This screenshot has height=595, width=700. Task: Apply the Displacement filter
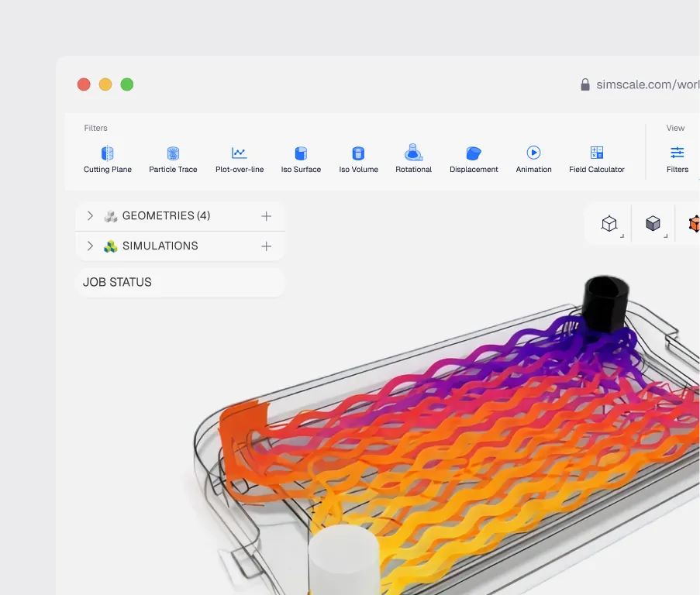coord(474,160)
